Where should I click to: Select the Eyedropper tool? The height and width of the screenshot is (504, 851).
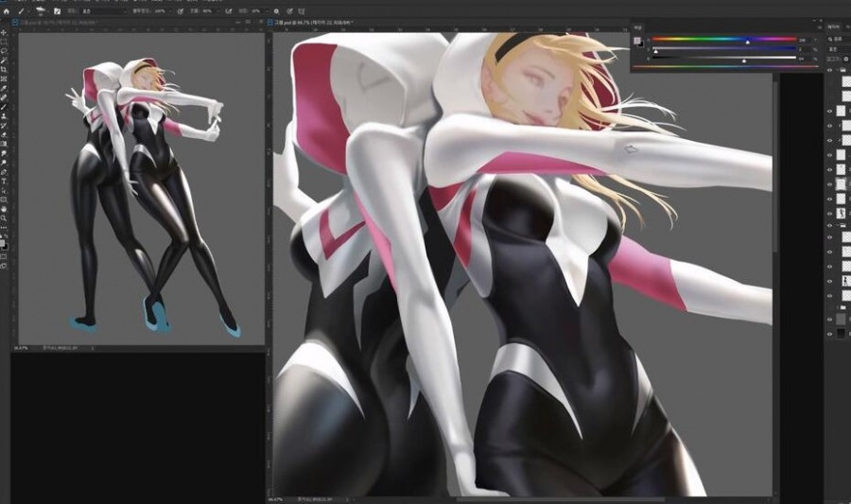[x=4, y=88]
